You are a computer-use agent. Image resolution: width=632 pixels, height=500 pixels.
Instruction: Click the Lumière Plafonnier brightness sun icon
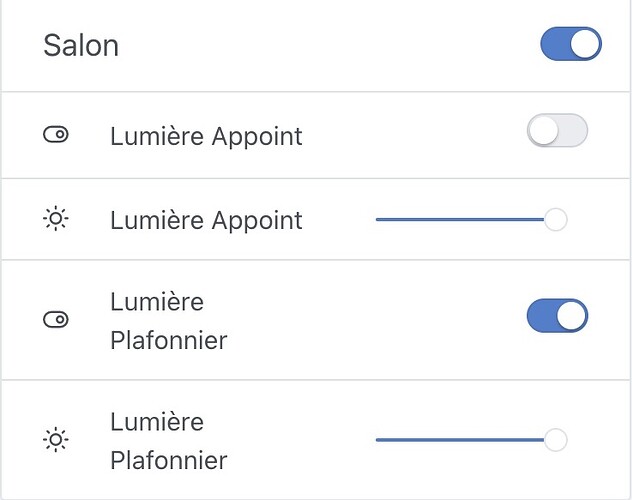tap(56, 440)
